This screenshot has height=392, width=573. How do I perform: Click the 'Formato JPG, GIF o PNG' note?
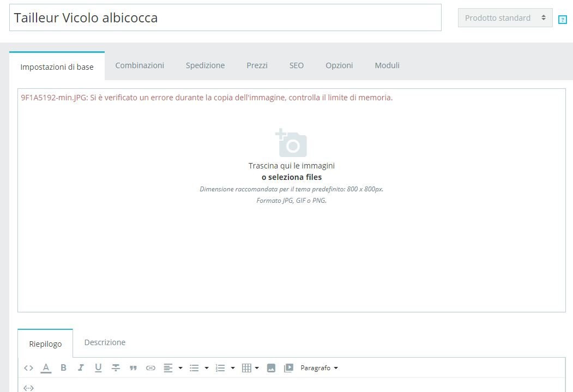click(x=292, y=201)
